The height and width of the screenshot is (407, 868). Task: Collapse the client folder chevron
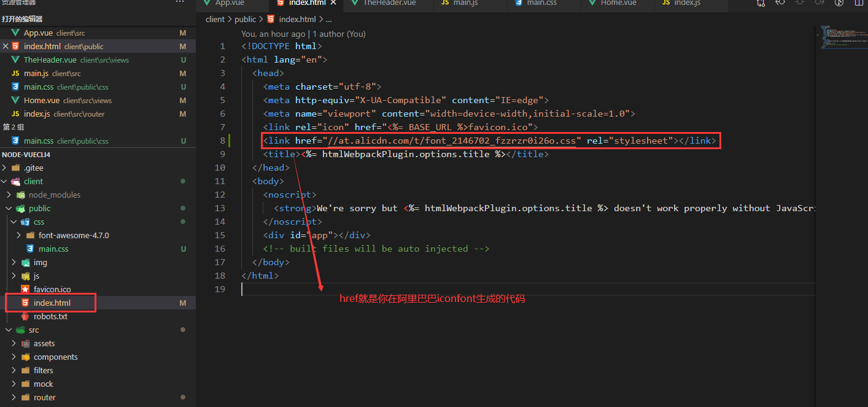[5, 181]
